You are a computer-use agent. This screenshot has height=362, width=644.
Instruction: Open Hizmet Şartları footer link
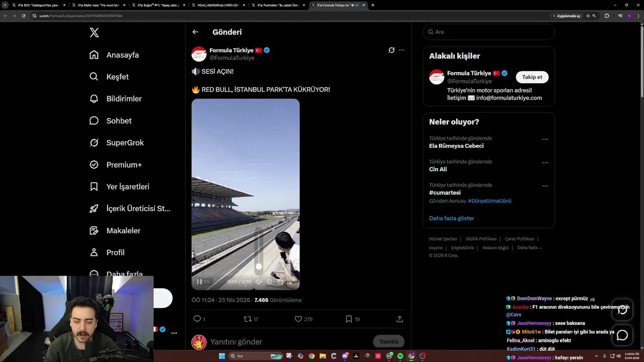point(443,239)
